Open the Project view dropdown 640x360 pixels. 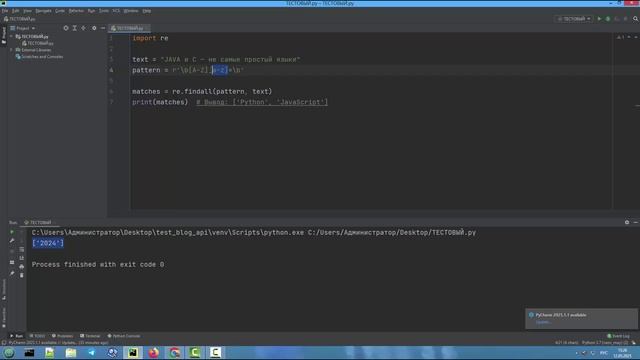pyautogui.click(x=23, y=28)
